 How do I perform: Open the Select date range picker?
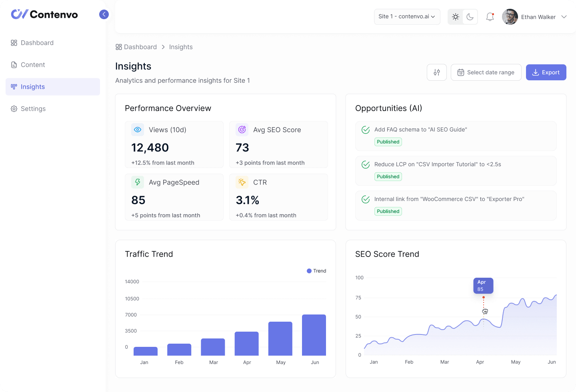pyautogui.click(x=486, y=72)
